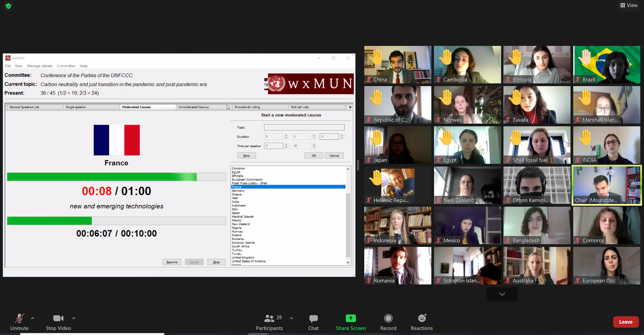Image resolution: width=644 pixels, height=335 pixels.
Task: Expand video options arrow beside Stop Video
Action: 74,318
